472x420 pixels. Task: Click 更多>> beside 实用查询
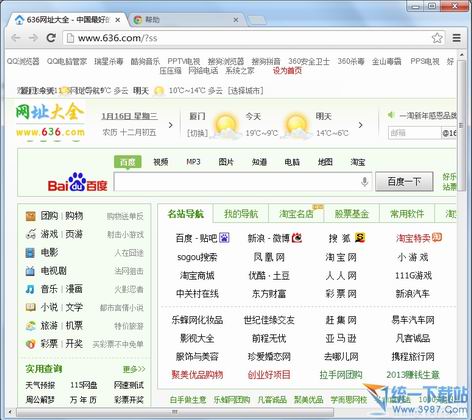coord(134,369)
